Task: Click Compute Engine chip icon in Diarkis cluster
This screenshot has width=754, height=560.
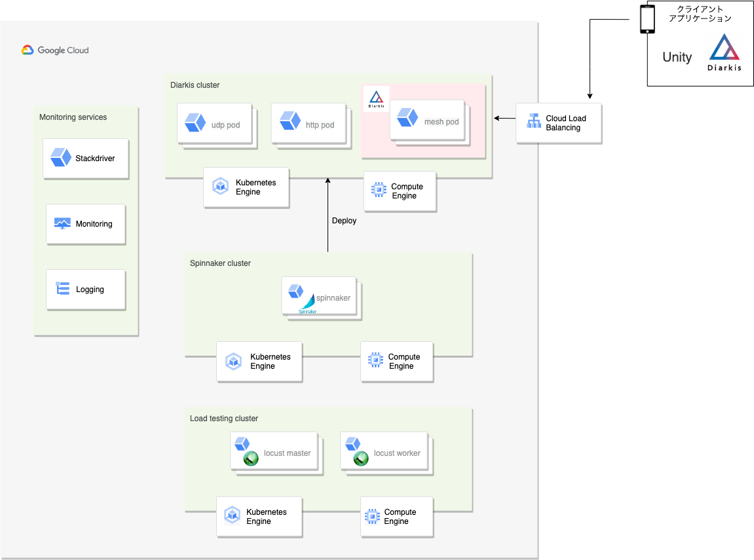Action: [379, 189]
